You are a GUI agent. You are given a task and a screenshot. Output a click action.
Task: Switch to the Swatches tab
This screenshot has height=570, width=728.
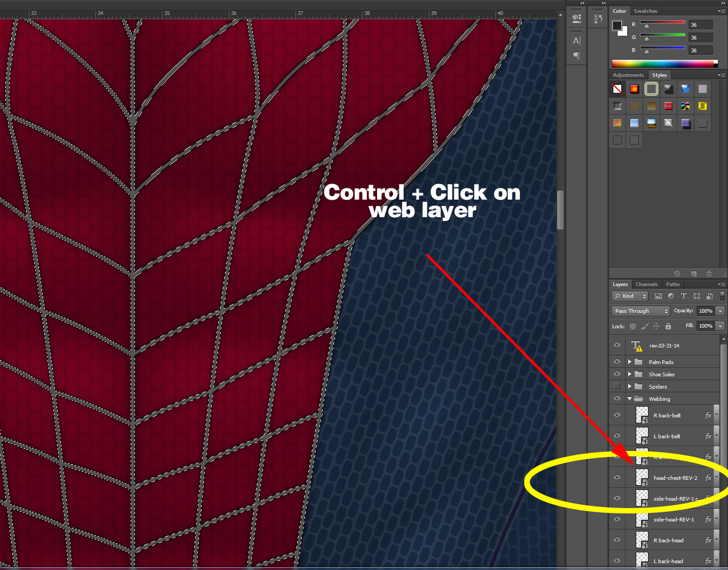[645, 11]
